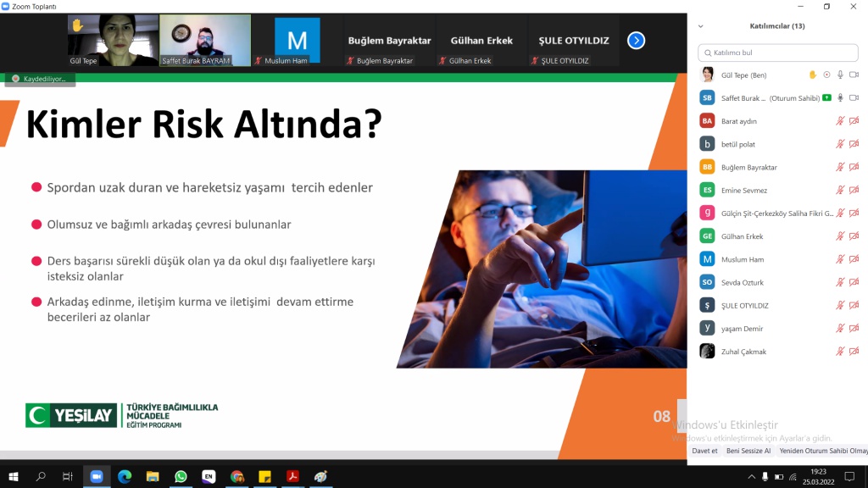Click the muted mic icon for yaşam Demir
The height and width of the screenshot is (488, 868).
pyautogui.click(x=840, y=329)
